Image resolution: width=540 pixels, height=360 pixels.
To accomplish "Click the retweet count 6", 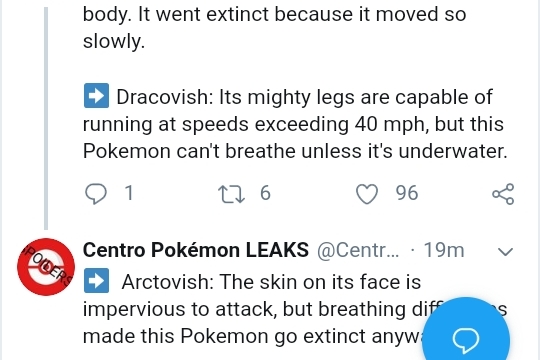I will [265, 193].
